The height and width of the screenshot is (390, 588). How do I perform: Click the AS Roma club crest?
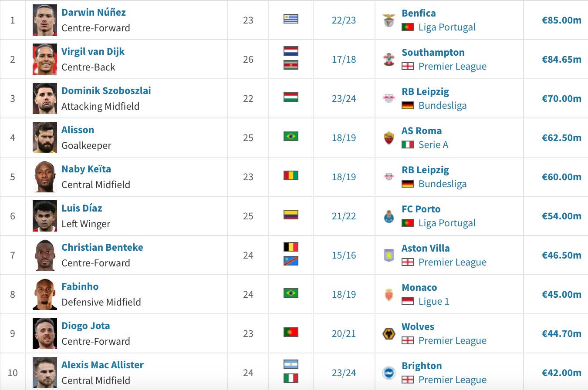[x=389, y=138]
